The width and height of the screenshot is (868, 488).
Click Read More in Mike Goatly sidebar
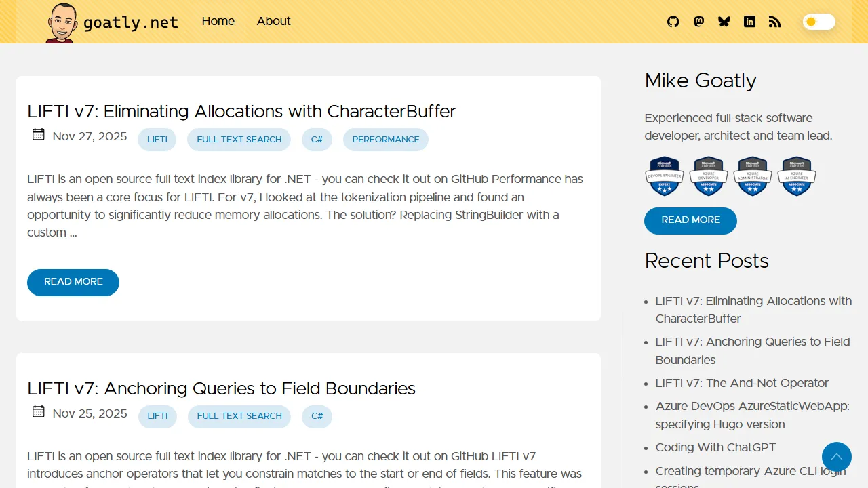[690, 220]
